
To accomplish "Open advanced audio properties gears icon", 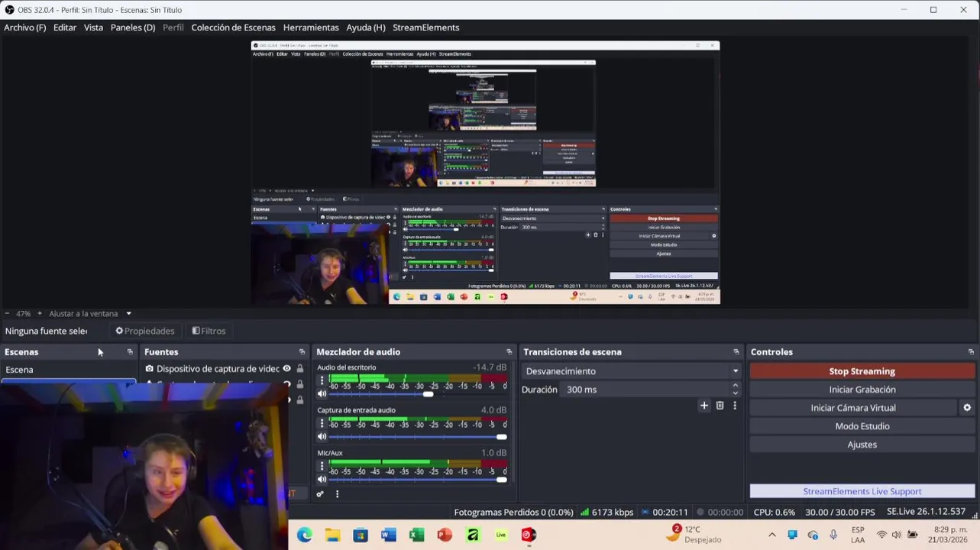I will [320, 494].
